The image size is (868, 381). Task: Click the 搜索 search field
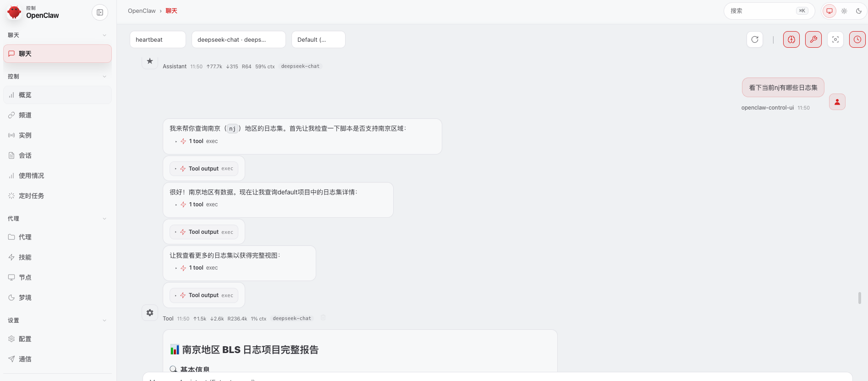(x=761, y=11)
